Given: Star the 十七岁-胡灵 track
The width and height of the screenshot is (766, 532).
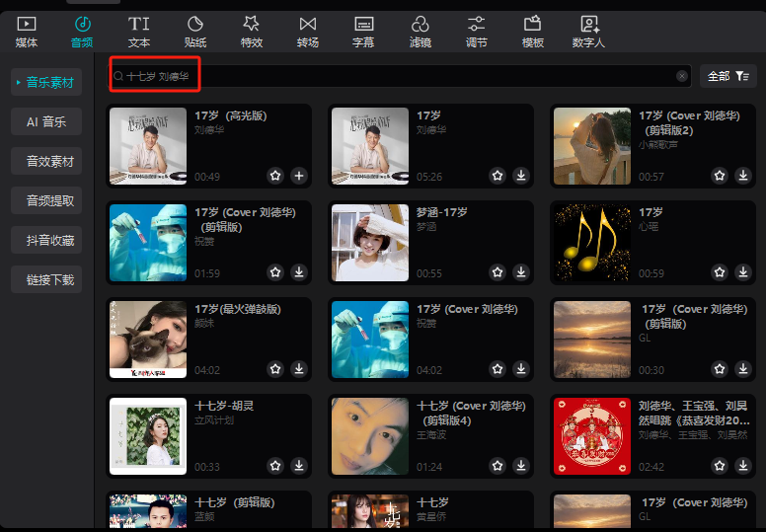Looking at the screenshot, I should click(275, 466).
